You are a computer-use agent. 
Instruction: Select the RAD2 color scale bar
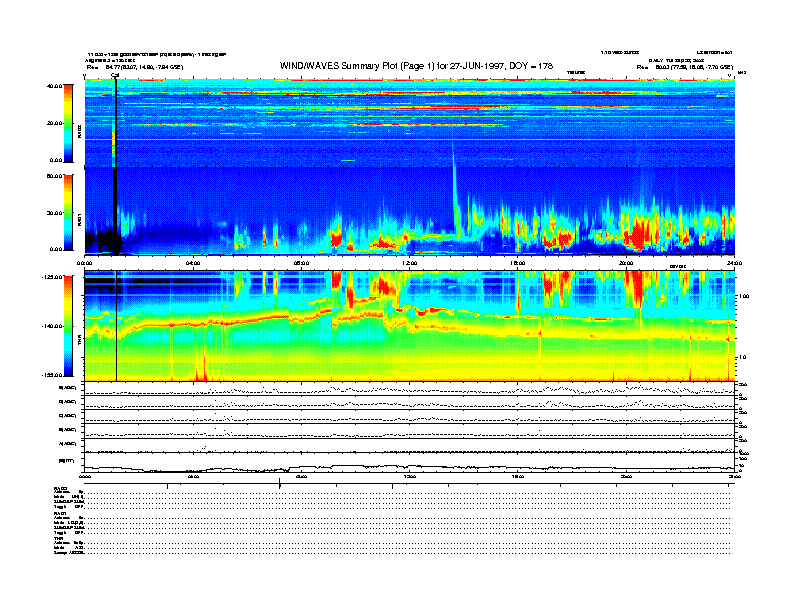coord(68,123)
